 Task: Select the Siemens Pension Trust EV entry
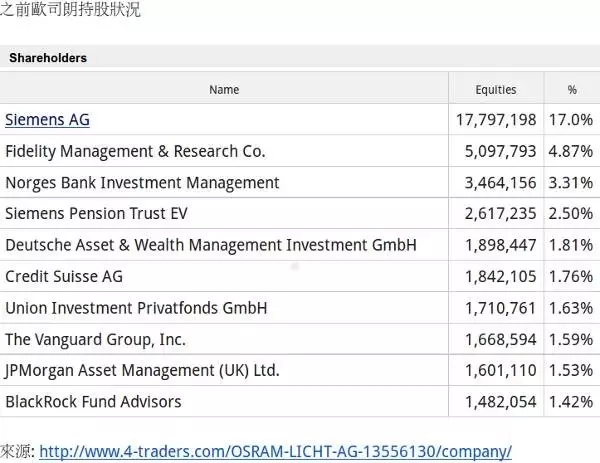coord(96,214)
